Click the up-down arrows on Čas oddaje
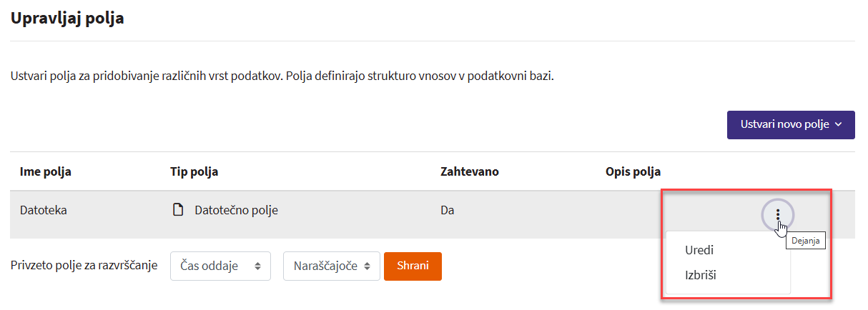Screen dimensions: 868x310 point(257,266)
